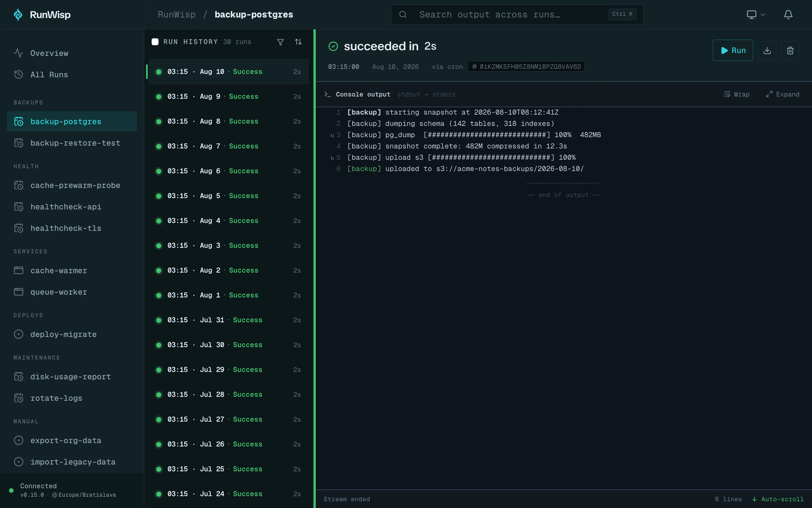The height and width of the screenshot is (508, 812).
Task: Go to RunWisp breadcrumb root
Action: [176, 14]
